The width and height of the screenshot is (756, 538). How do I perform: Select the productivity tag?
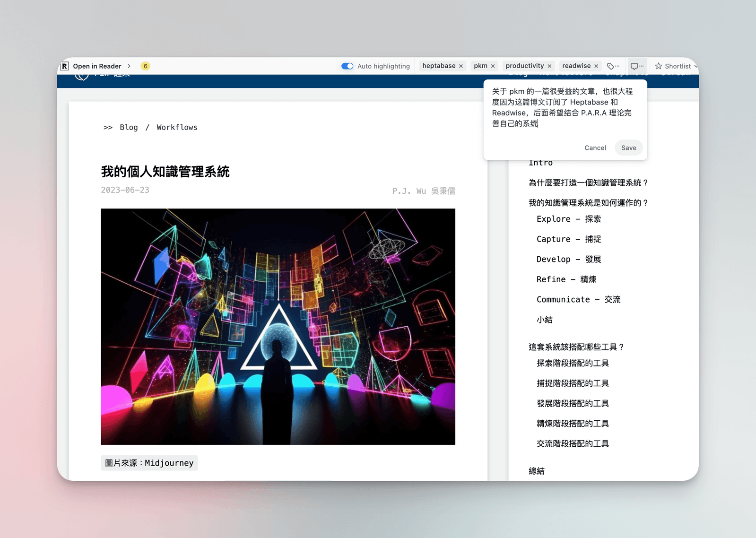(x=525, y=66)
